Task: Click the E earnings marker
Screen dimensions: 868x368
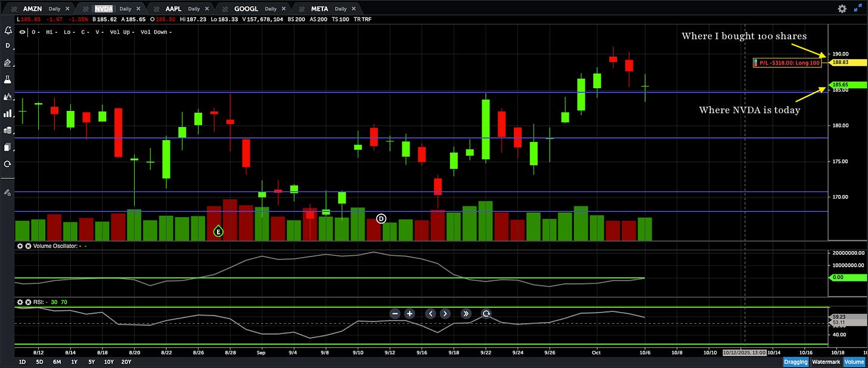Action: pyautogui.click(x=218, y=231)
